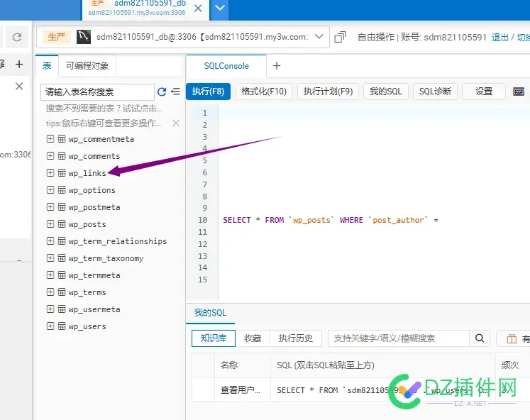
Task: Click the wp_terms table grid icon
Action: tap(62, 292)
